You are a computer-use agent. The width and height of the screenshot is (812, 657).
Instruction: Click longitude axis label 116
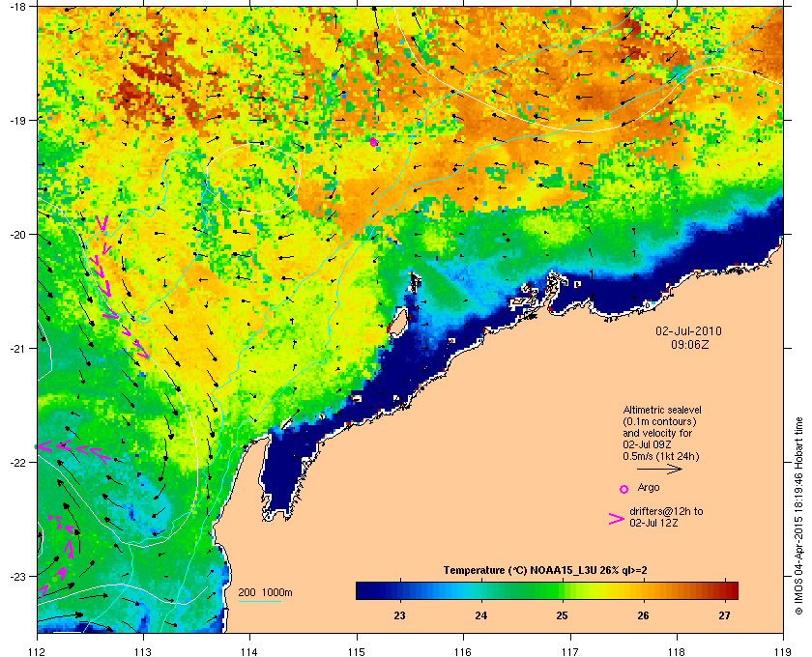tap(462, 651)
